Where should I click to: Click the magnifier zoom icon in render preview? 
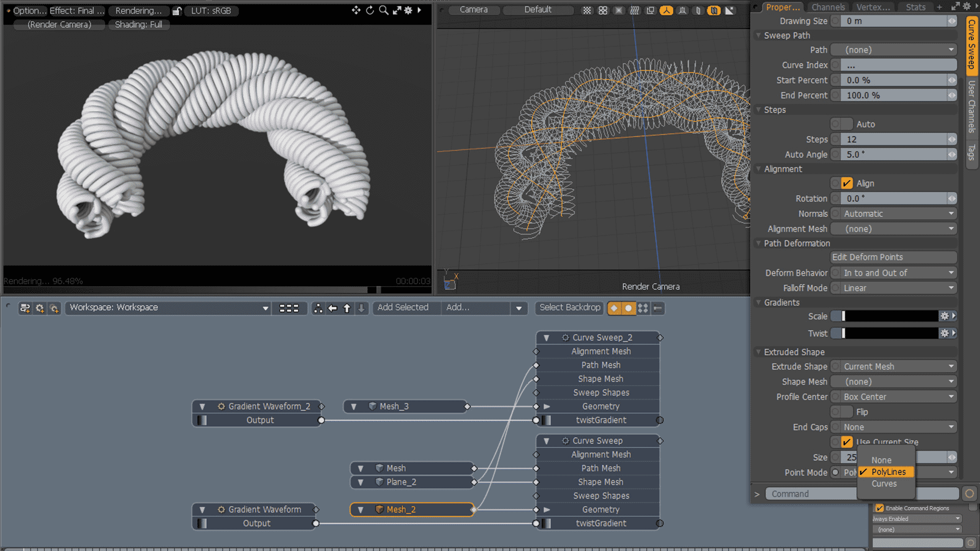pos(383,10)
